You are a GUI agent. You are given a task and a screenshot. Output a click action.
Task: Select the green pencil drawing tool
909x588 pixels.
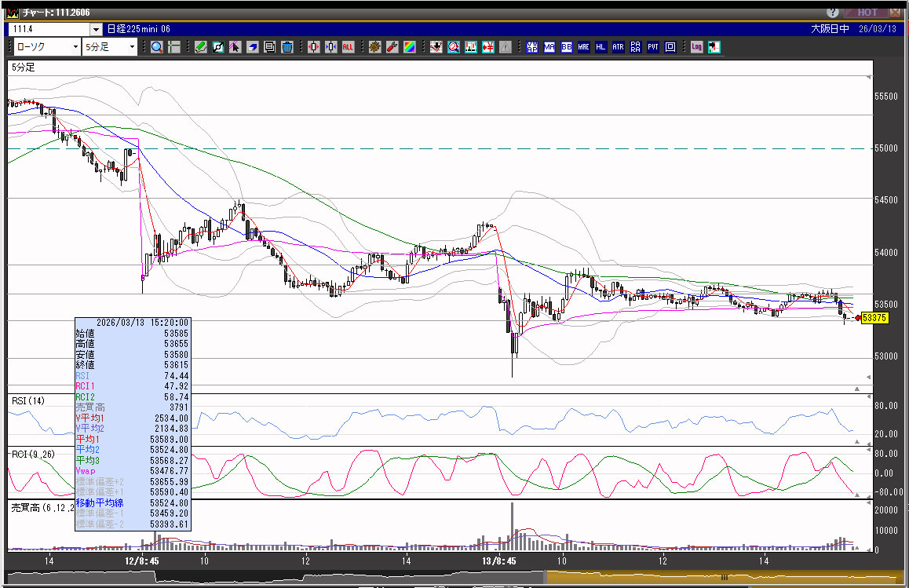(200, 47)
